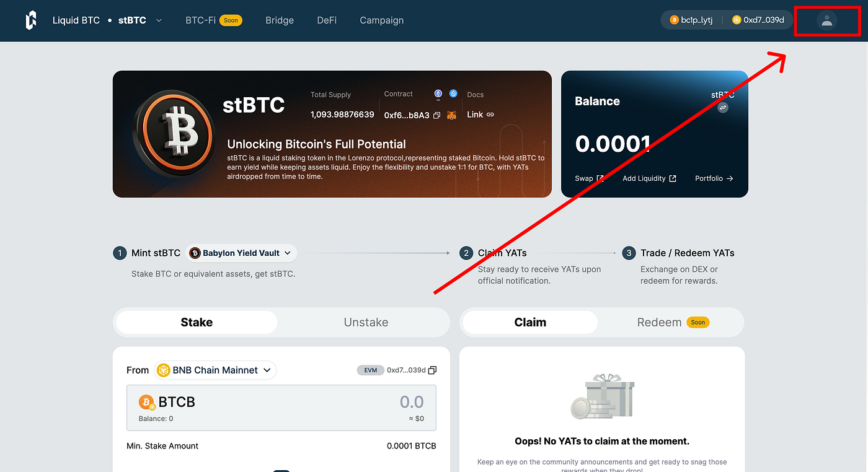Click the bc1p_lytj wallet button

pyautogui.click(x=692, y=19)
